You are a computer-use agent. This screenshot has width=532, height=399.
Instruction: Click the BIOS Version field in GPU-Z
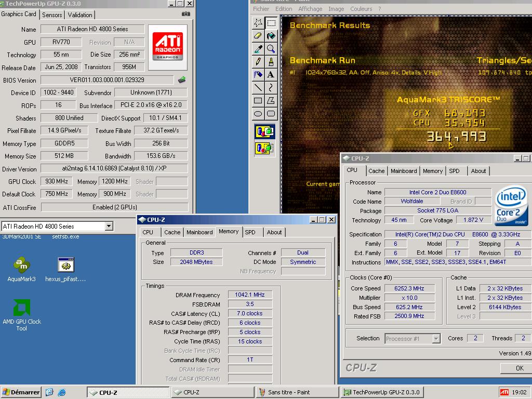(x=107, y=79)
